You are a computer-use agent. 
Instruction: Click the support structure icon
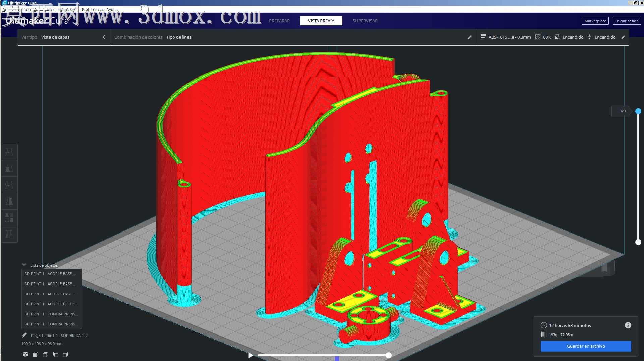pos(557,37)
